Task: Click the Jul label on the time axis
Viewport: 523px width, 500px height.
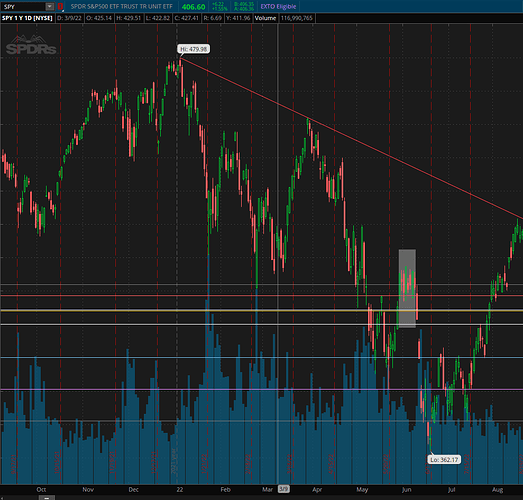Action: [x=451, y=489]
